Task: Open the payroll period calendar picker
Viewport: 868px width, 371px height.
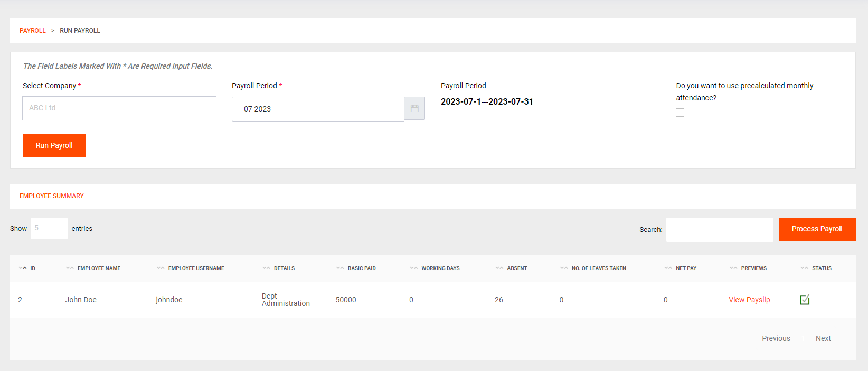Action: coord(414,109)
